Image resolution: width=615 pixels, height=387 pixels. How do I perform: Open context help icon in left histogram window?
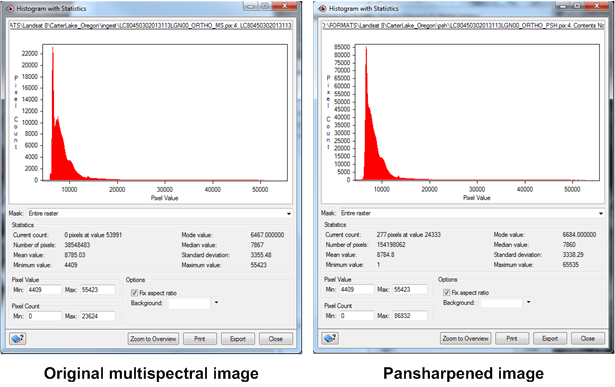click(x=18, y=338)
